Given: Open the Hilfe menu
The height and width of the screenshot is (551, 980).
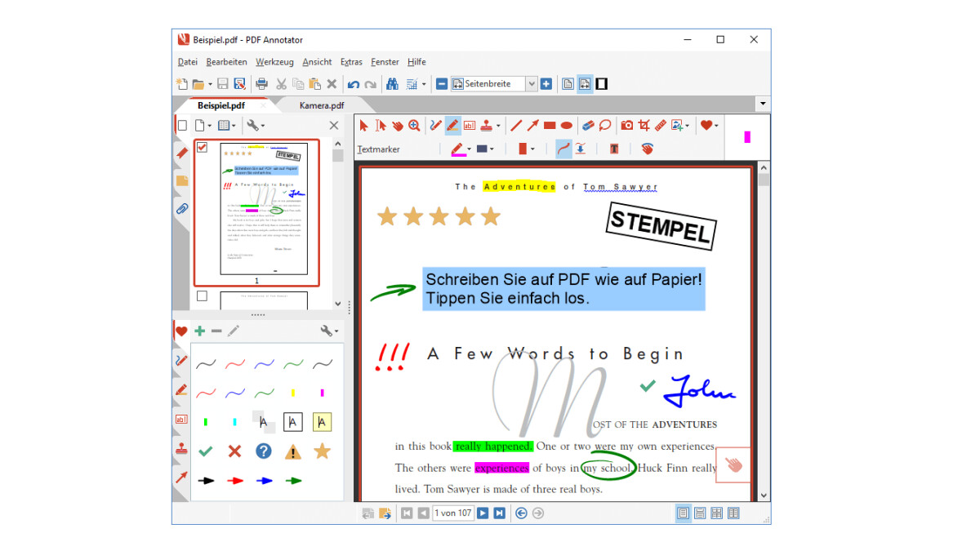Looking at the screenshot, I should tap(416, 62).
